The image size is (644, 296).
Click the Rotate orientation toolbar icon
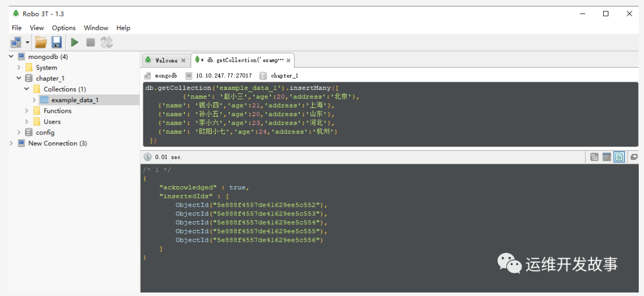(107, 43)
